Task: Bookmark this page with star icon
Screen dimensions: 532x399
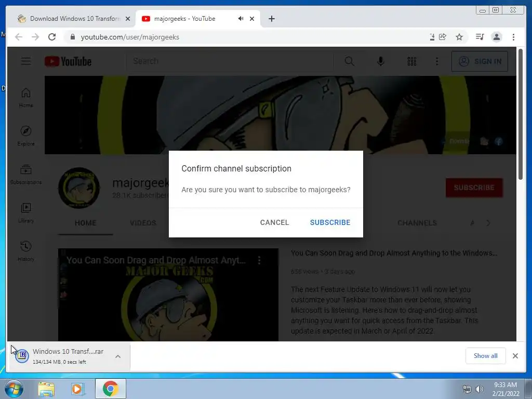Action: pyautogui.click(x=459, y=37)
